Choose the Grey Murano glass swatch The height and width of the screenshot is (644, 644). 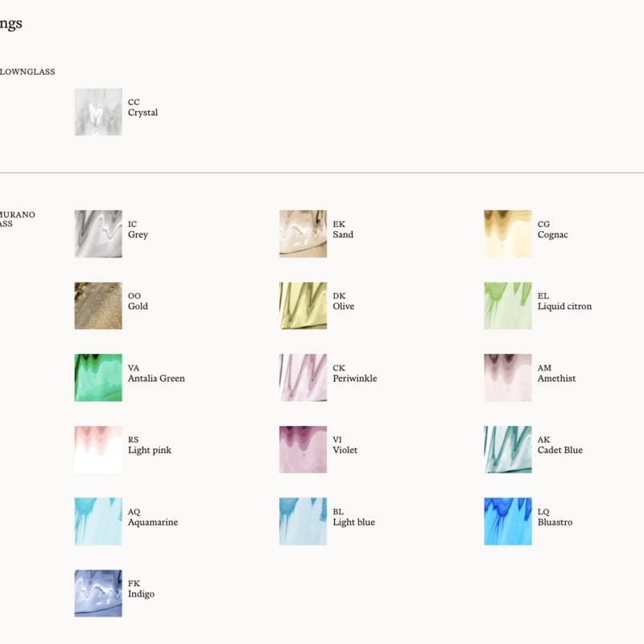click(98, 233)
